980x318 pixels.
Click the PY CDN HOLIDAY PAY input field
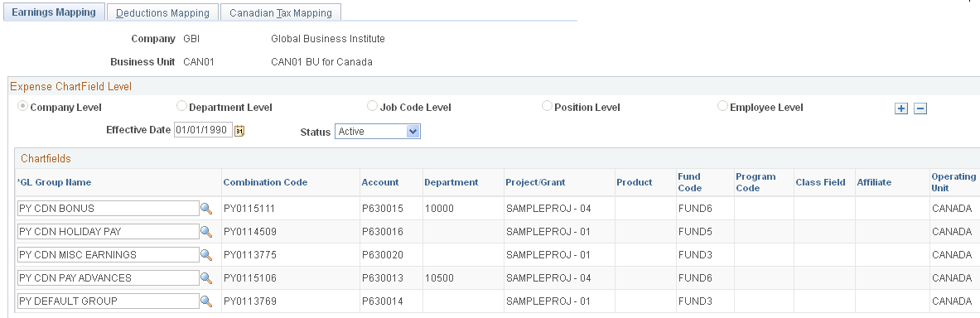point(109,231)
